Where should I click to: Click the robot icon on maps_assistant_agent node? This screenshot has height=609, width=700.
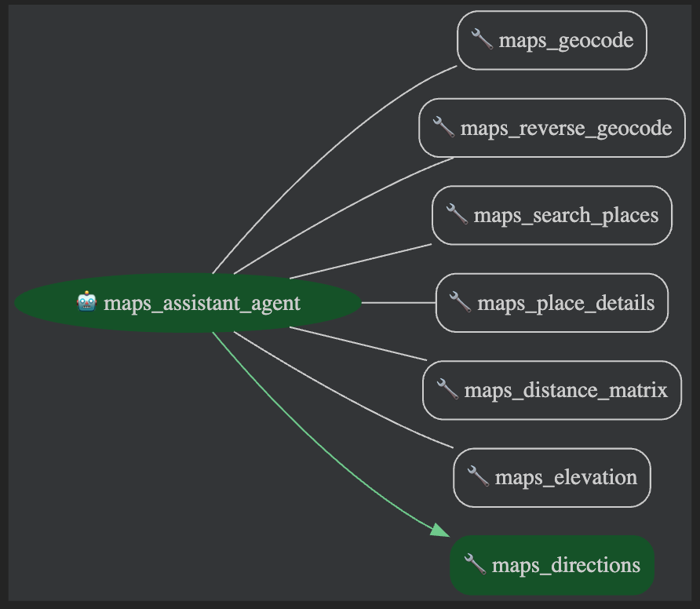click(87, 302)
